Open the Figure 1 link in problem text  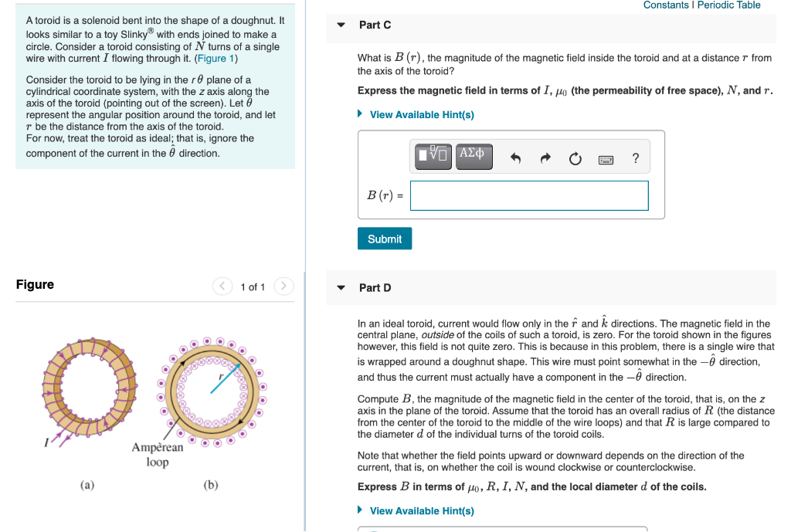215,58
